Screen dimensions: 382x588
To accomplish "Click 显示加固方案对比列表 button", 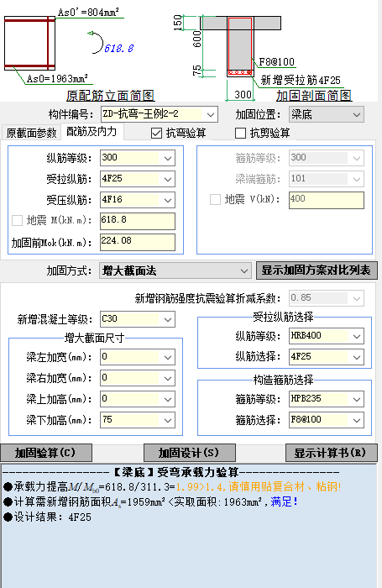I will [317, 270].
